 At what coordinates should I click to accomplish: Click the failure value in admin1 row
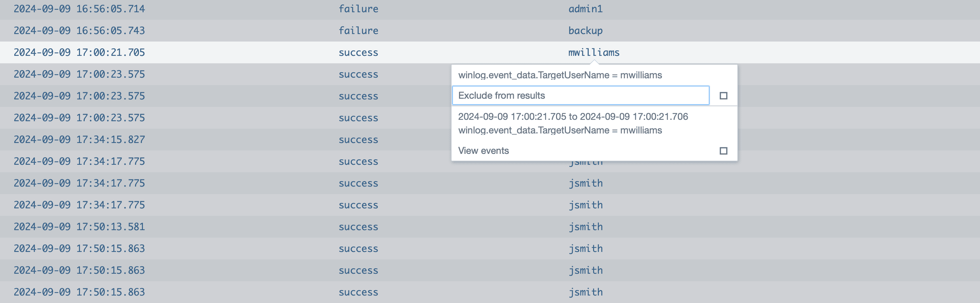point(358,9)
